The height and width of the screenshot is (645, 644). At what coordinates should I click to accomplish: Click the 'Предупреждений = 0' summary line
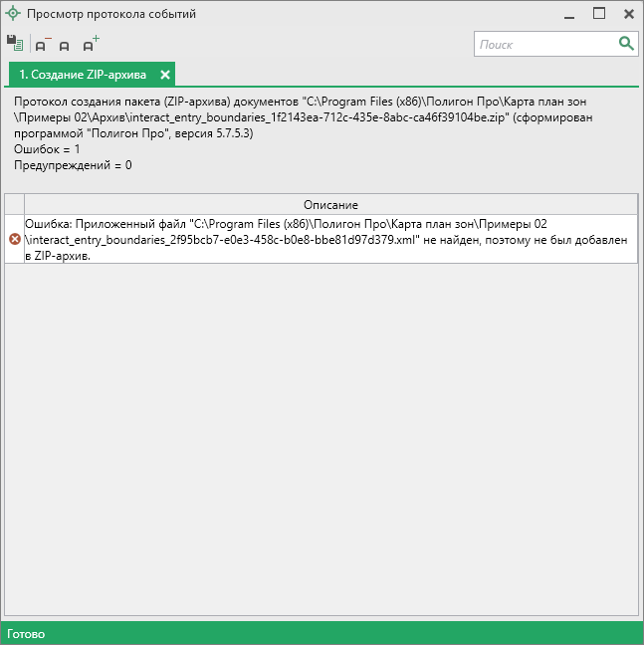[73, 164]
